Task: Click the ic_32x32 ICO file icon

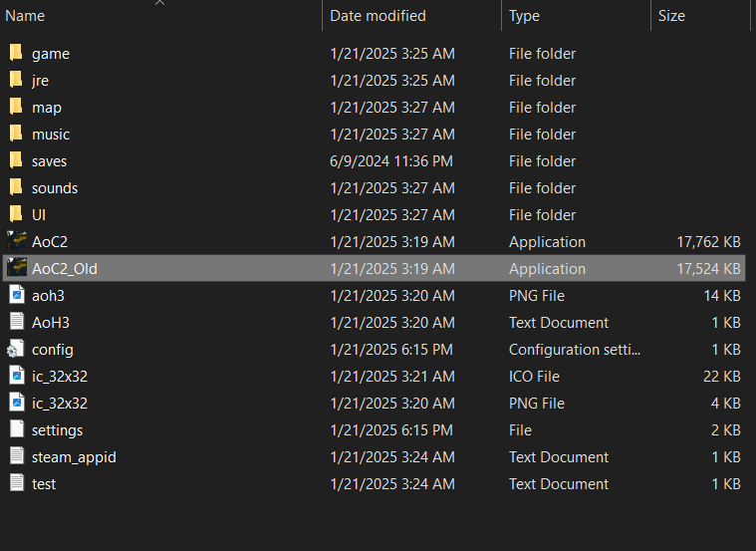Action: point(16,376)
